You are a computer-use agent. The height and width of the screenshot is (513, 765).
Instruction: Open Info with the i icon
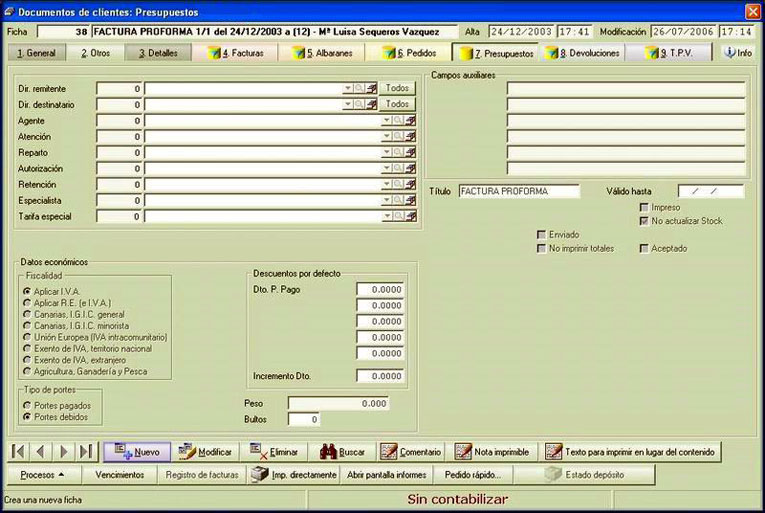[x=738, y=52]
